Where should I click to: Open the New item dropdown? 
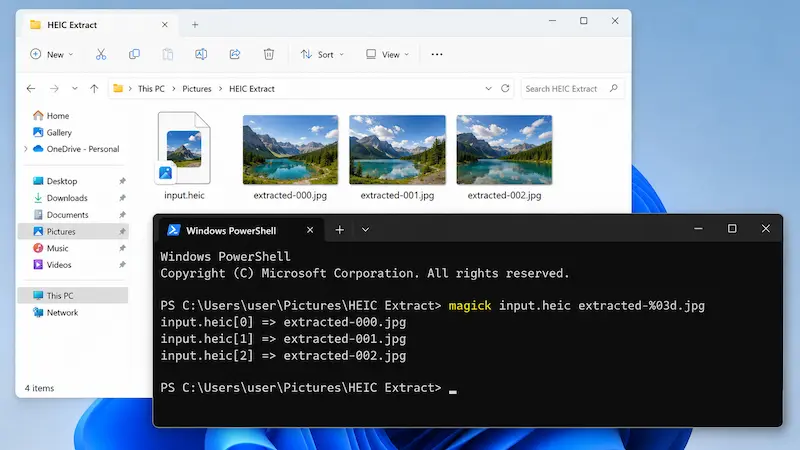52,54
